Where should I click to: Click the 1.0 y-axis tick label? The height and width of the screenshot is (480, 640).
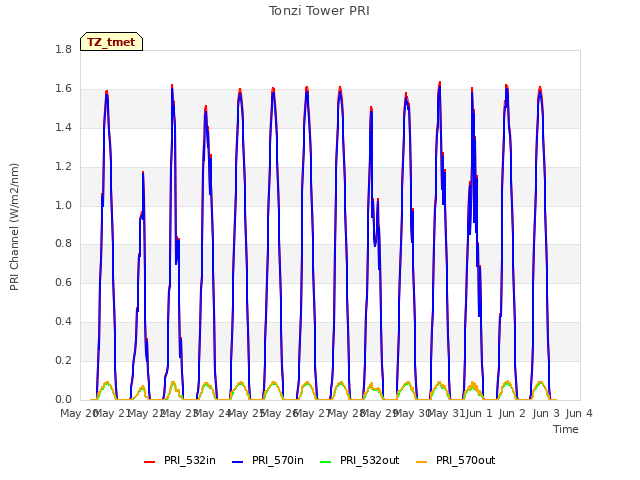coord(63,205)
